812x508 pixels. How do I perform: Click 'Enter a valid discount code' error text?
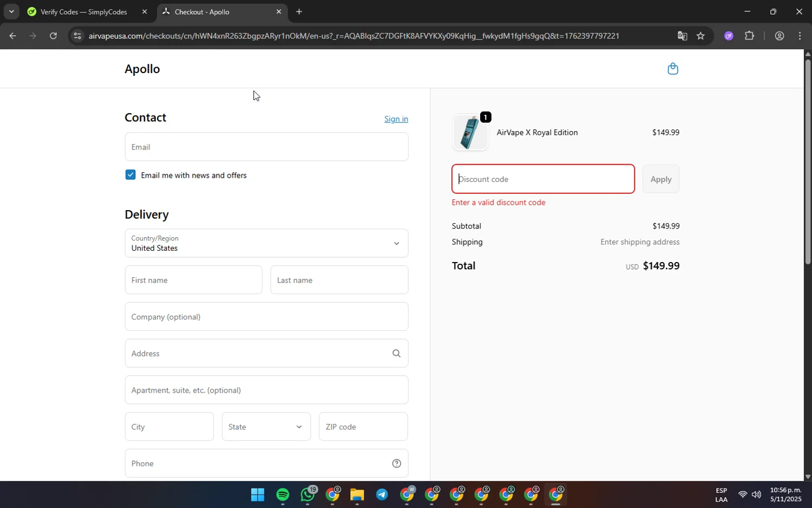pos(499,203)
